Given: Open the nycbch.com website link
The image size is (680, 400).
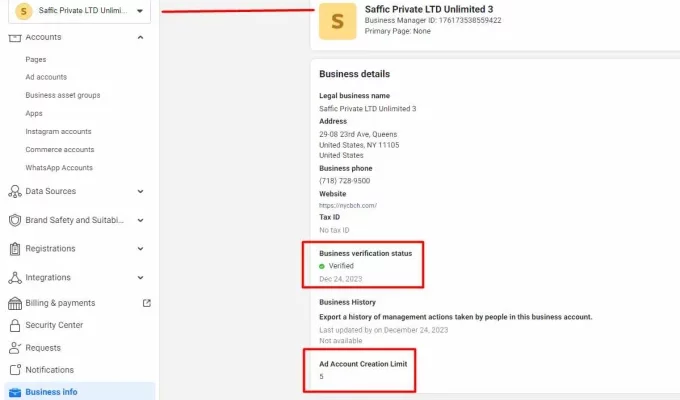Looking at the screenshot, I should pos(348,206).
